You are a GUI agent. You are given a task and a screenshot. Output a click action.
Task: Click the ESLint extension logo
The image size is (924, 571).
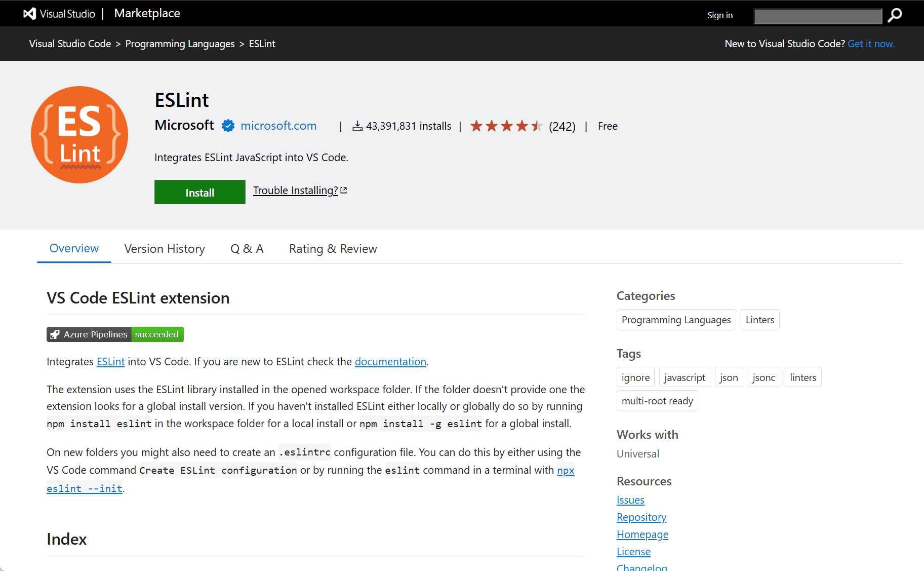point(79,135)
